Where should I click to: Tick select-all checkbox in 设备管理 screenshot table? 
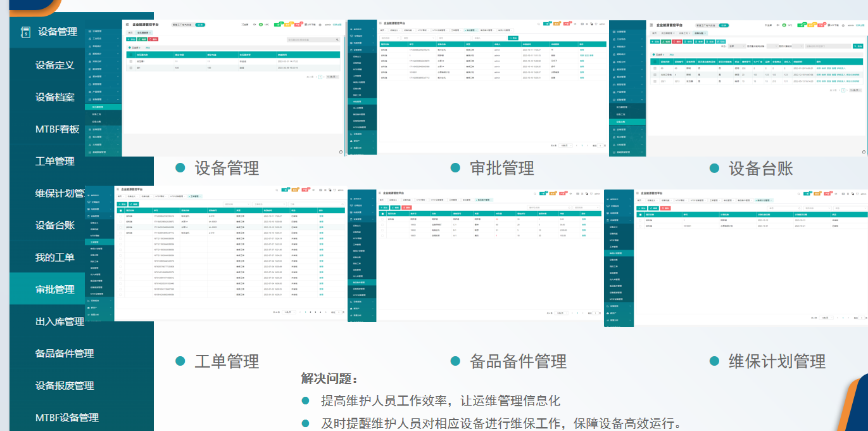point(130,55)
